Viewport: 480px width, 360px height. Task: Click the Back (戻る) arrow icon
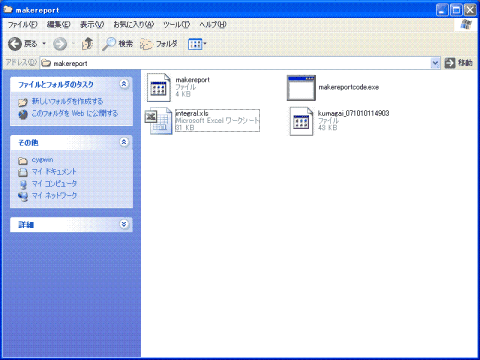coord(15,44)
